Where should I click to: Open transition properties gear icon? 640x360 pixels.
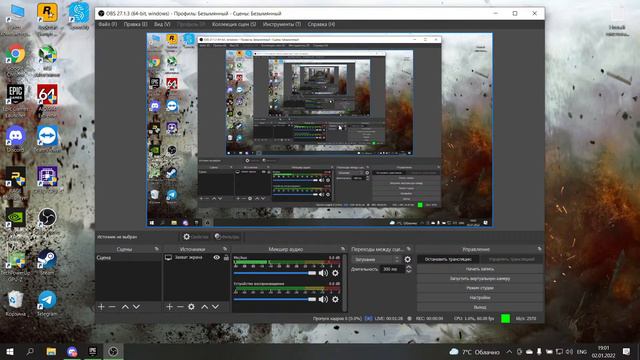coord(407,259)
